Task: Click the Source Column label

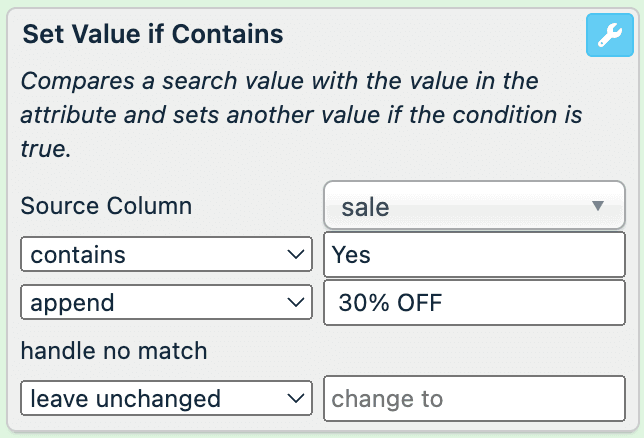Action: tap(106, 206)
